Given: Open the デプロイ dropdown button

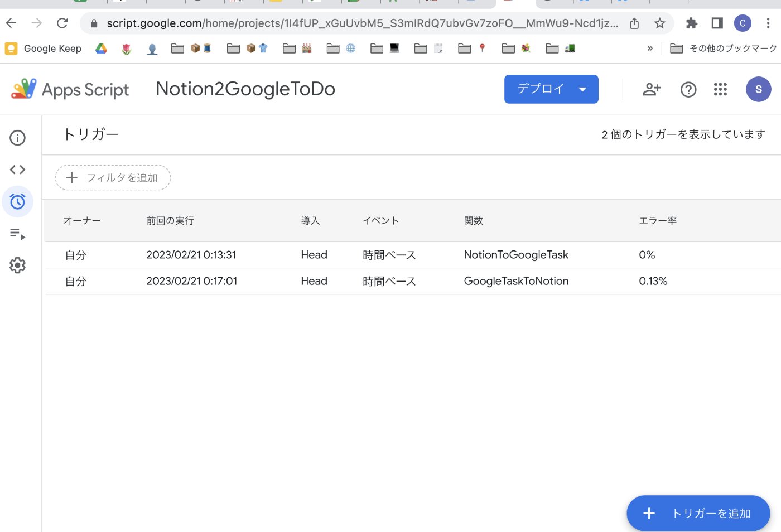Looking at the screenshot, I should coord(551,89).
